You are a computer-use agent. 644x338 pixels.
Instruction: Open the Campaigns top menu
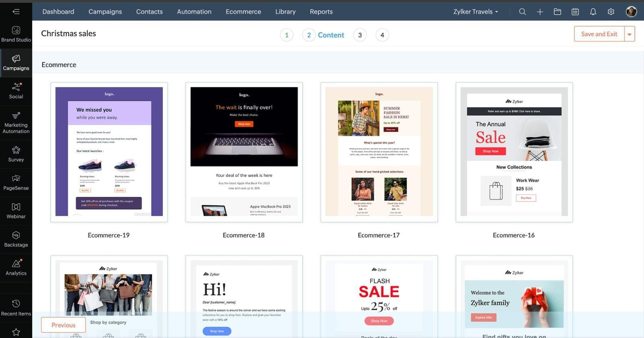[x=105, y=12]
